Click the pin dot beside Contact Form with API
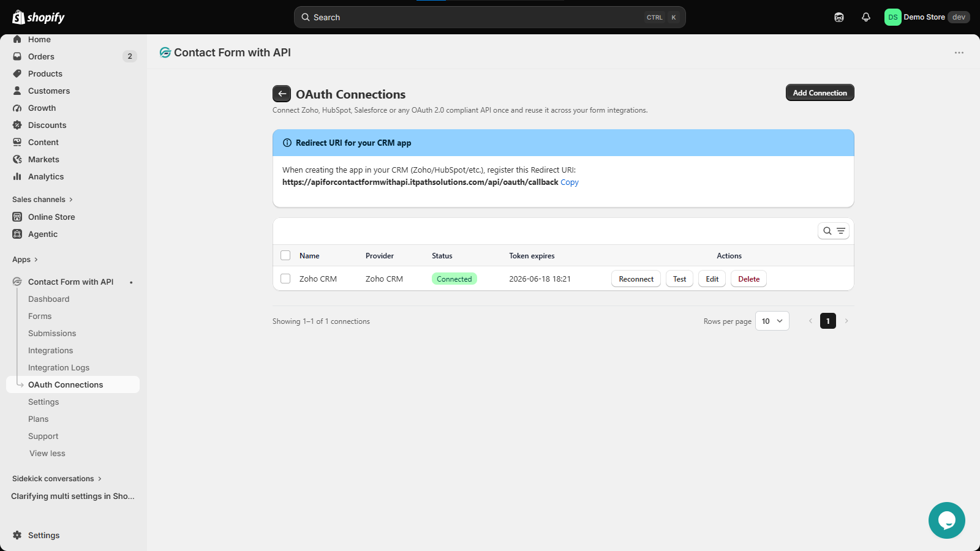Screen dimensions: 980x551 click(x=131, y=282)
